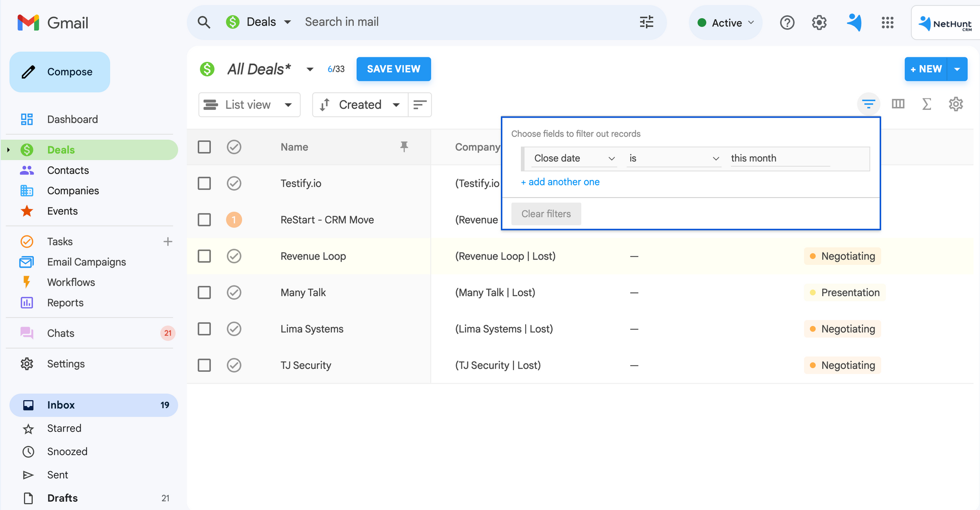This screenshot has width=980, height=510.
Task: Open the 'is' condition dropdown
Action: point(674,158)
